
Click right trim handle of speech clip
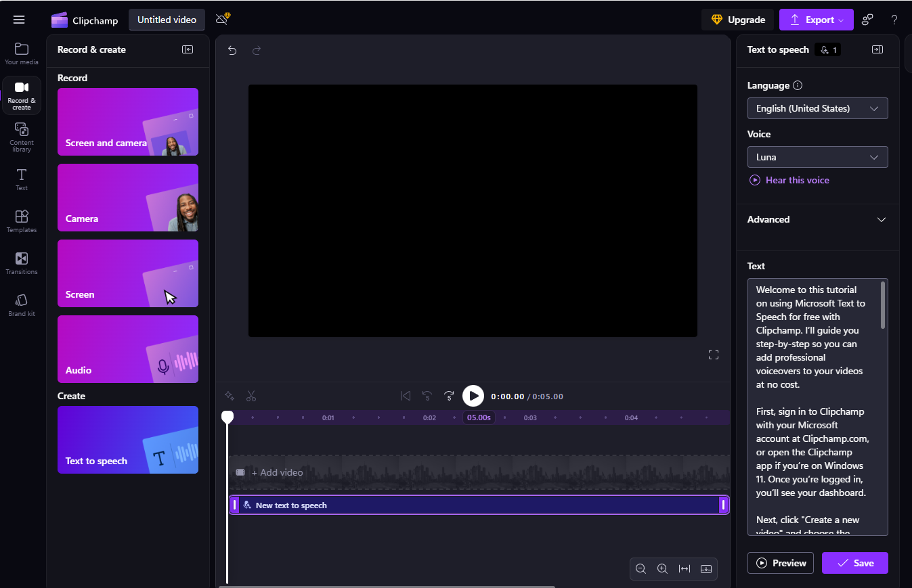pos(723,505)
